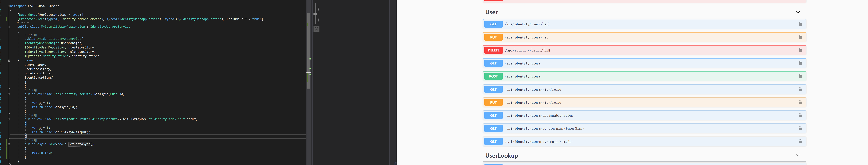
Task: Click the lock icon on POST /api/identity/users
Action: point(800,76)
